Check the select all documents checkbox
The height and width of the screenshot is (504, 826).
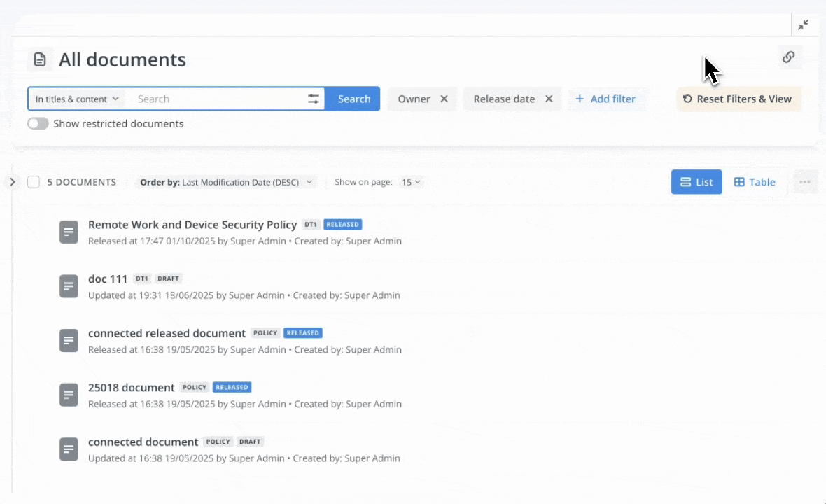click(x=34, y=182)
